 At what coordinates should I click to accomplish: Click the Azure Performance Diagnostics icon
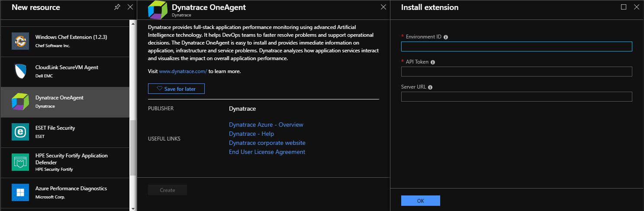[20, 192]
